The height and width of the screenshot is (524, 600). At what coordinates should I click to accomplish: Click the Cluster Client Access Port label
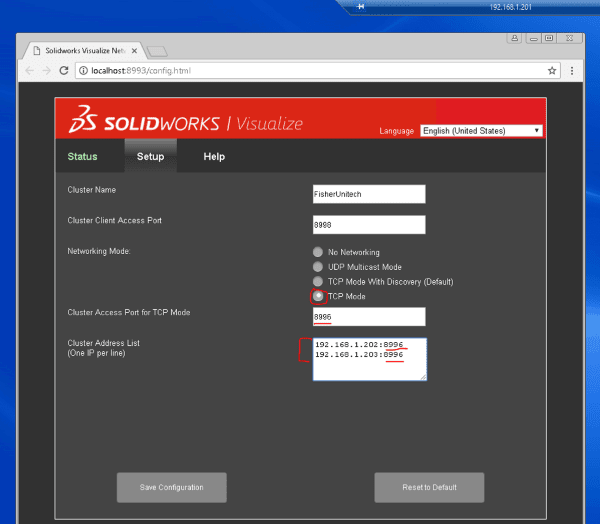point(114,220)
